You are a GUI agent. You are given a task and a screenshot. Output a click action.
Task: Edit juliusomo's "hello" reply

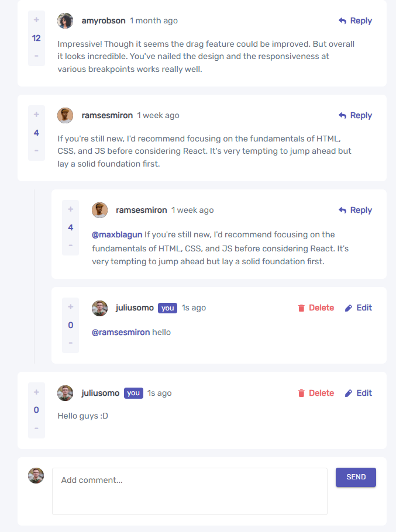pos(359,308)
